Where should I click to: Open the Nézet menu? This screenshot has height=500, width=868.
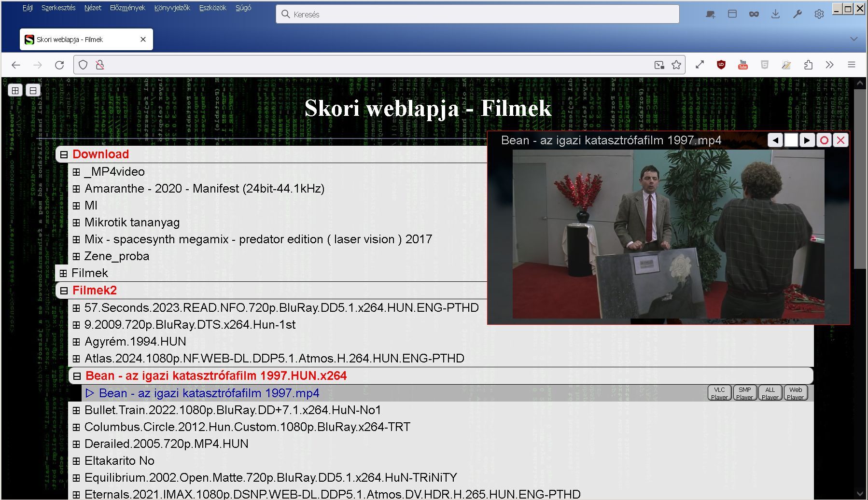[93, 8]
